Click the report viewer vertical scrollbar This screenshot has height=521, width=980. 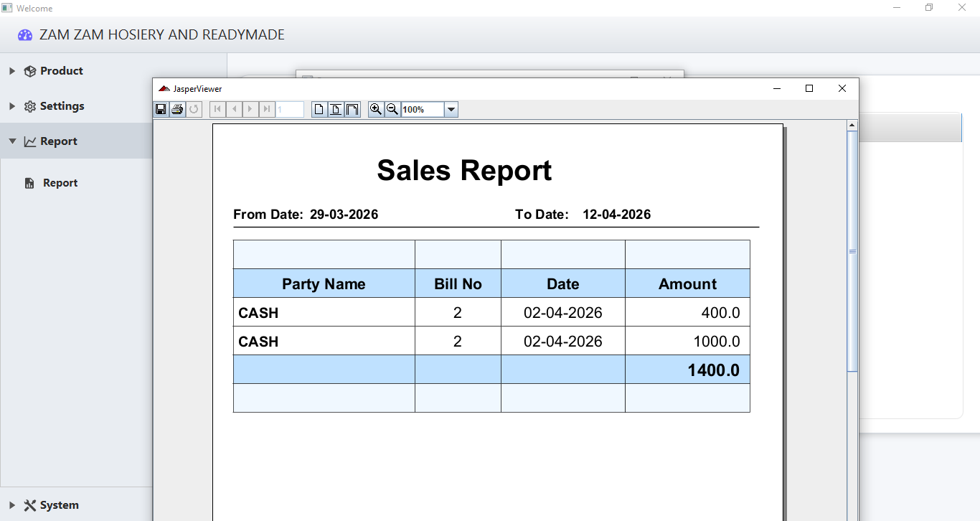click(852, 251)
